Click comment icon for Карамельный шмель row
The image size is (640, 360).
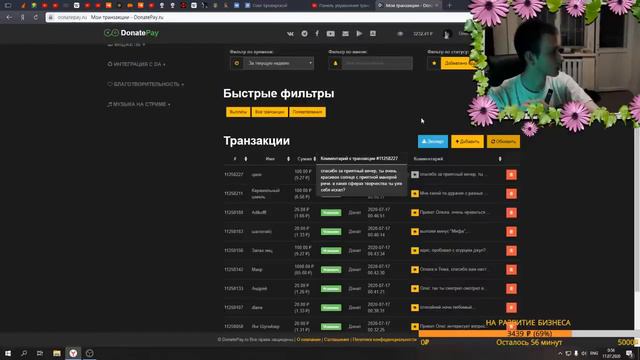pyautogui.click(x=415, y=193)
